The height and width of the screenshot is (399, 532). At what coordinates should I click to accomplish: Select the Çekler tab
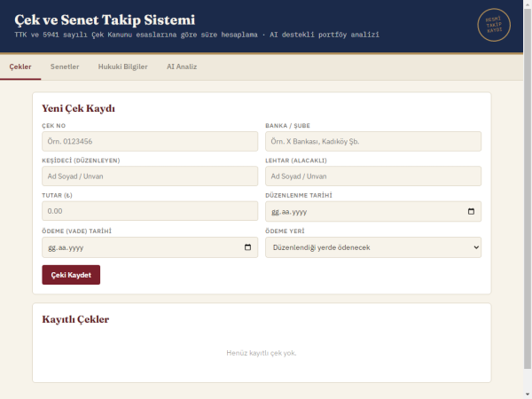20,66
